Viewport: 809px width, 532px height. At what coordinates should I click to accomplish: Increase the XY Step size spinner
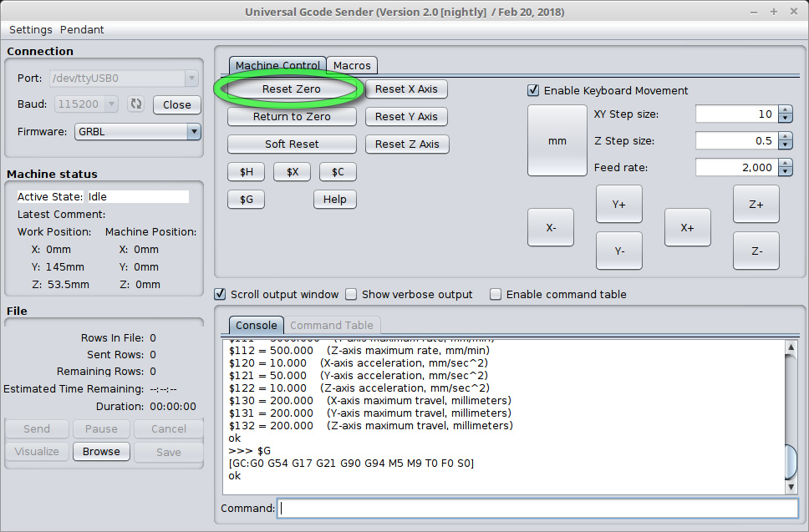(785, 110)
